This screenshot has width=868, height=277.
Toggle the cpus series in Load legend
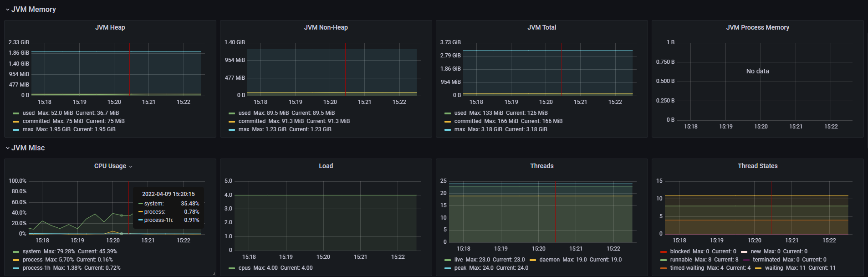[245, 268]
